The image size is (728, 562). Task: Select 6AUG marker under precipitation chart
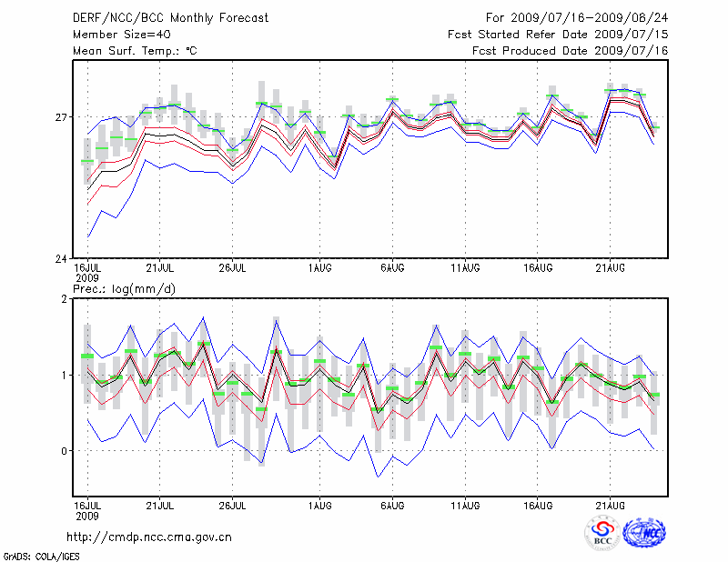click(392, 506)
